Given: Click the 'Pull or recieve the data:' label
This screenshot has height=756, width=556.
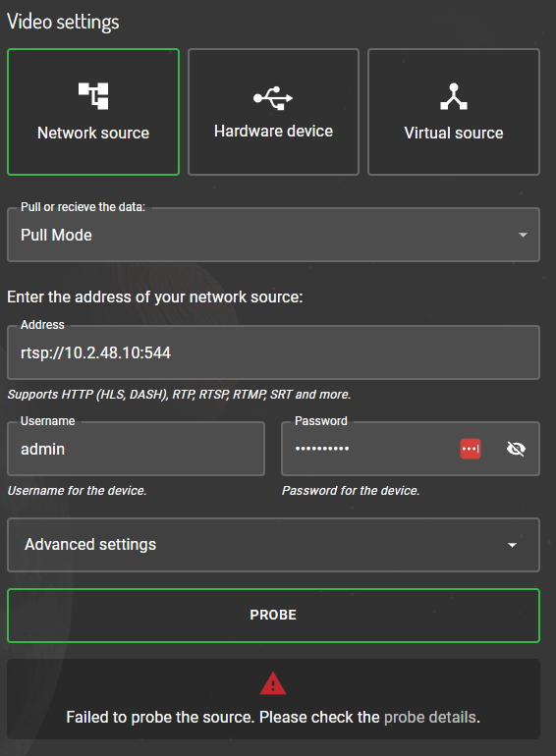Looking at the screenshot, I should point(83,207).
